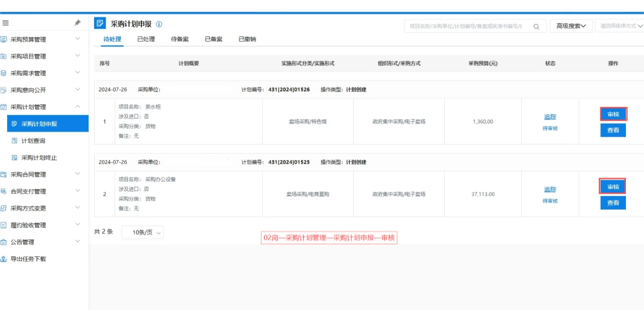Click the budget value 37,113.00
The height and width of the screenshot is (322, 644).
click(483, 194)
